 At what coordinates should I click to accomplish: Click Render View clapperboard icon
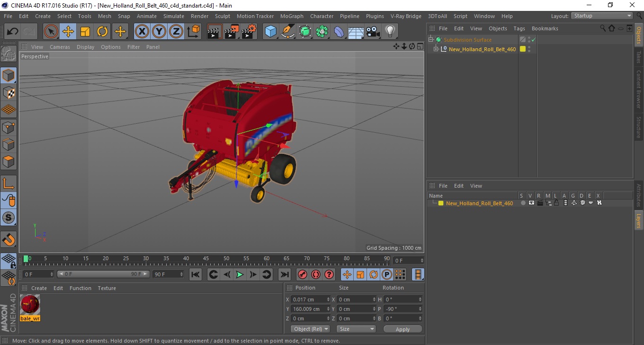pyautogui.click(x=215, y=32)
